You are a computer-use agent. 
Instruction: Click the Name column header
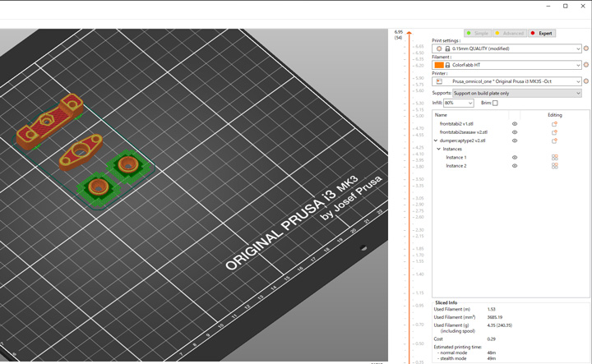click(441, 115)
